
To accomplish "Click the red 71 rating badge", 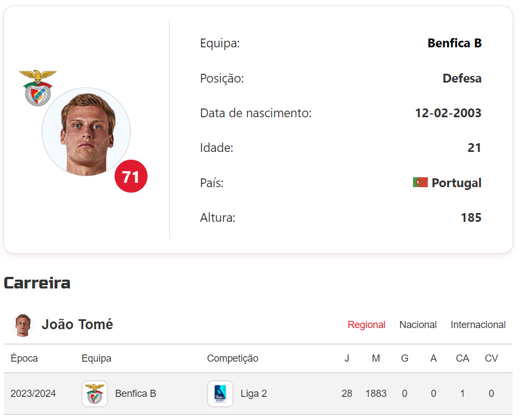I will click(x=131, y=177).
